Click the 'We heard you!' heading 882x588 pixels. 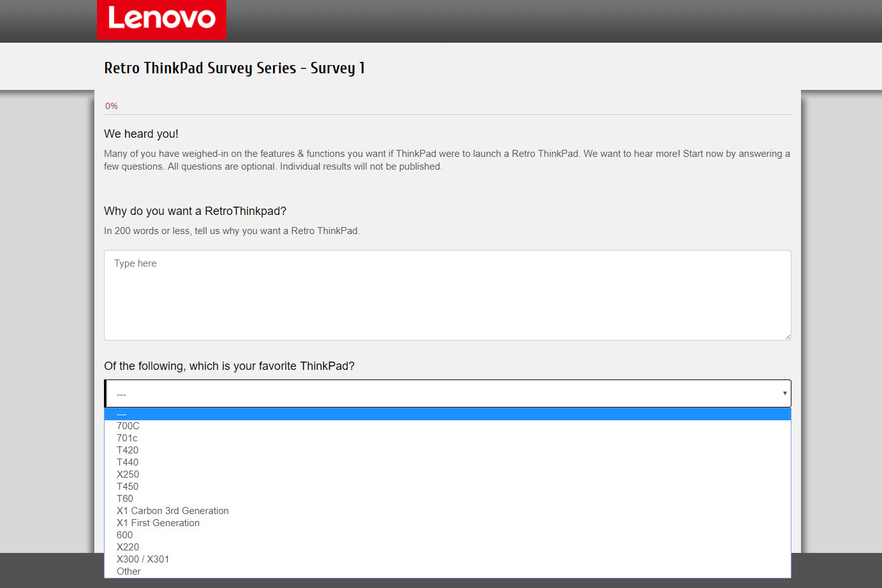coord(141,134)
